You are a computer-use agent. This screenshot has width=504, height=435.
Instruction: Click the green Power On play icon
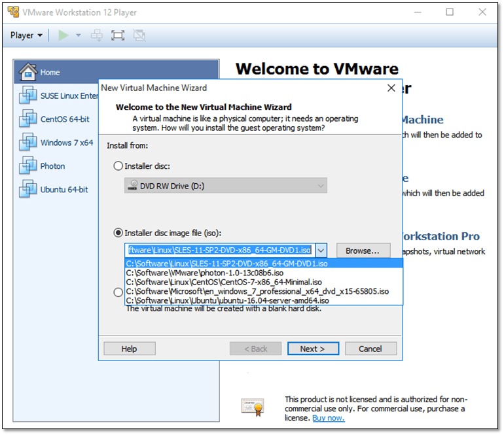point(63,35)
